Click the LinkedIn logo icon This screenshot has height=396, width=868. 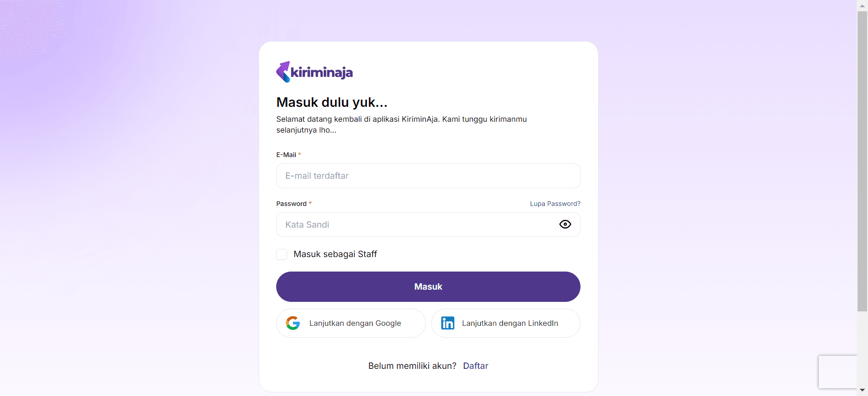tap(448, 323)
